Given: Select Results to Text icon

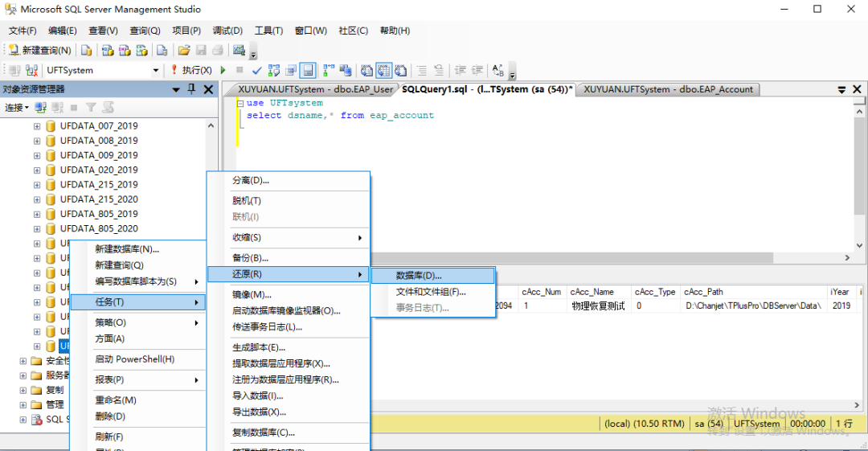Looking at the screenshot, I should coord(366,71).
